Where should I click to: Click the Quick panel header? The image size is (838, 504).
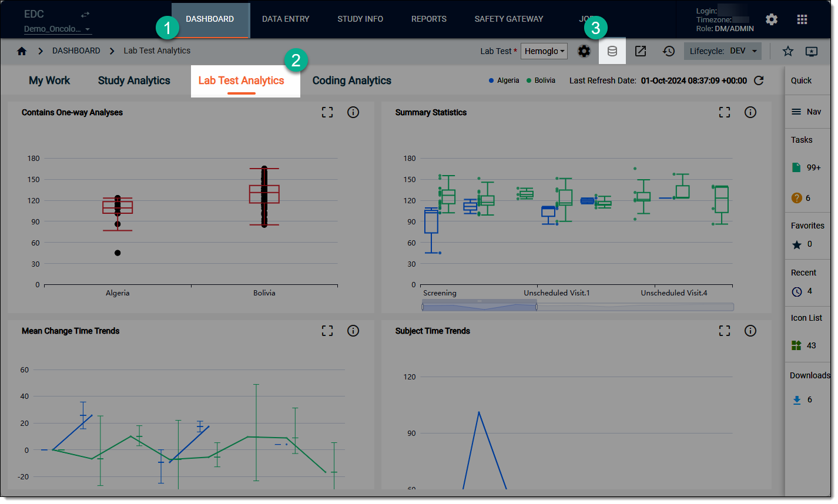[801, 80]
